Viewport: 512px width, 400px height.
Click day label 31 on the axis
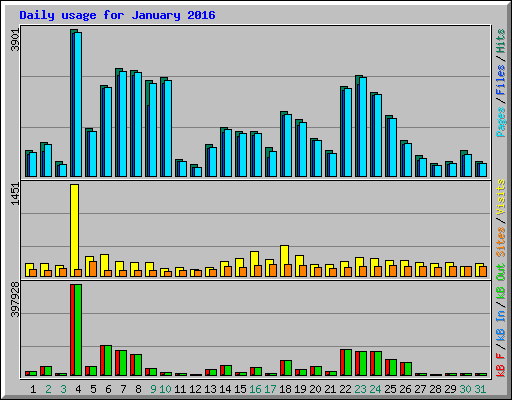tap(480, 389)
